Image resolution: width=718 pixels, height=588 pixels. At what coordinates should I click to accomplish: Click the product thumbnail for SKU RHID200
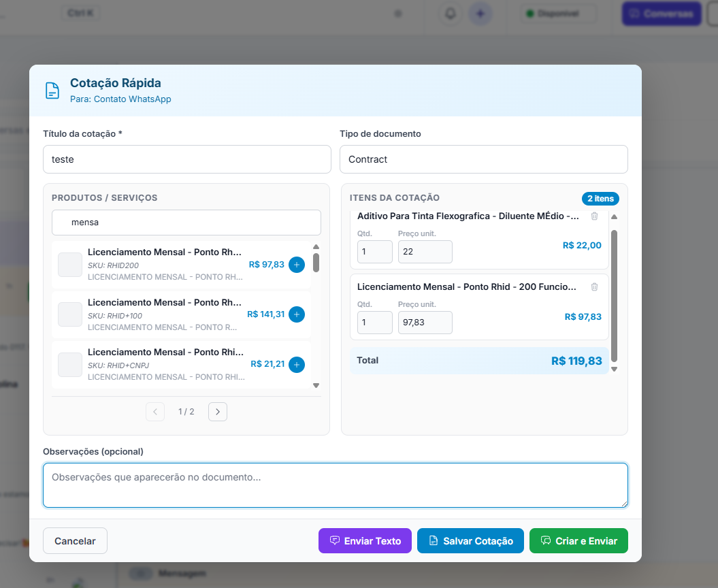(x=70, y=265)
